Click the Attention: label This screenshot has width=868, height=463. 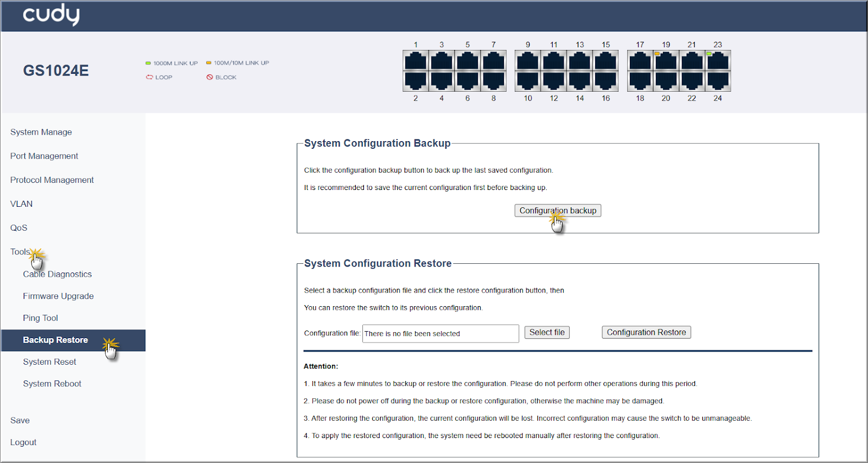click(x=321, y=366)
